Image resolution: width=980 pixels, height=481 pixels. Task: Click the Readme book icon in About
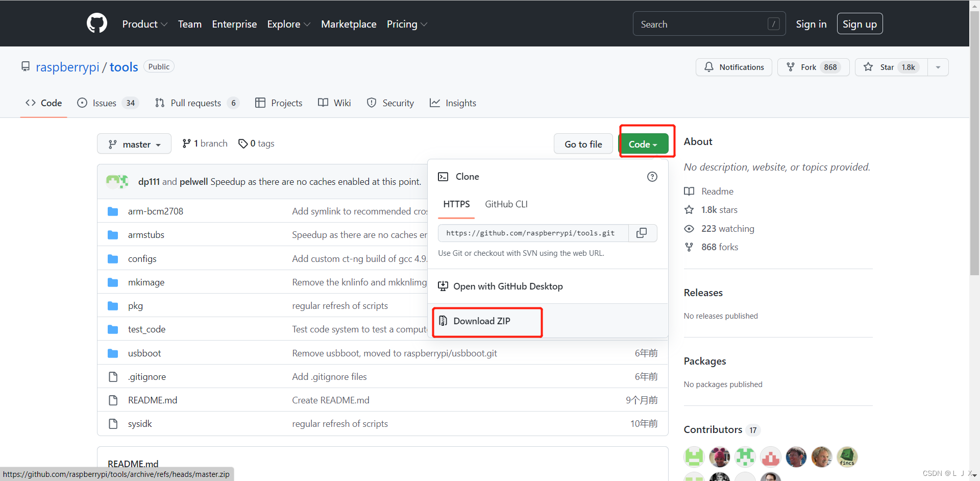click(689, 191)
